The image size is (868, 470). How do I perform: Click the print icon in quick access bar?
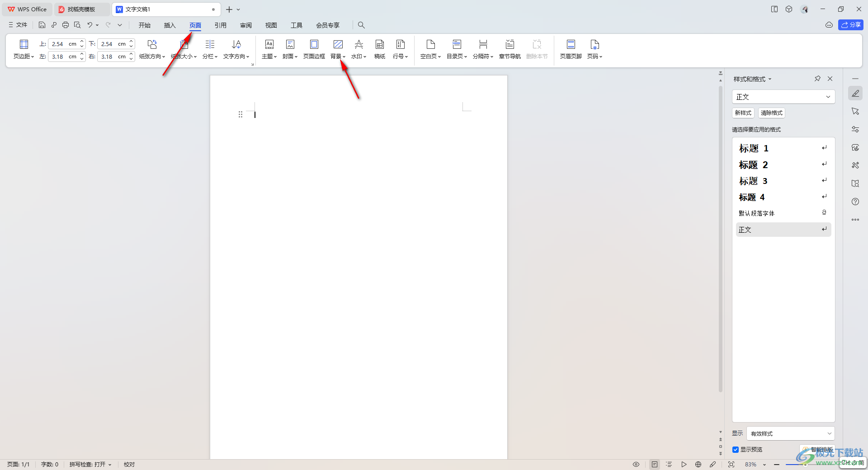coord(66,25)
